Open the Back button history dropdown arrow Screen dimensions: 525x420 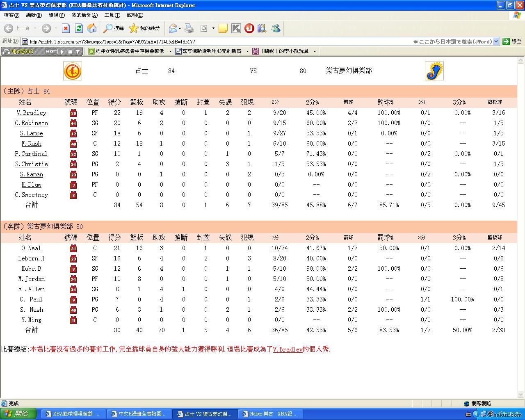pyautogui.click(x=35, y=28)
